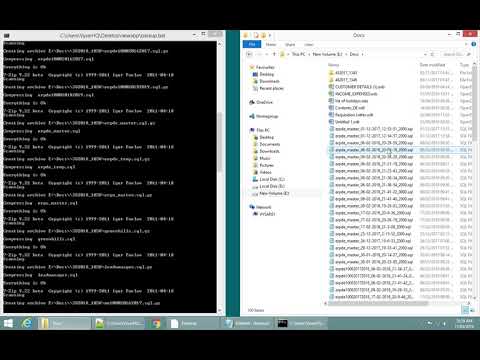Switch to Details view icon in status bar
Screen dimensions: 480x360
click(466, 310)
